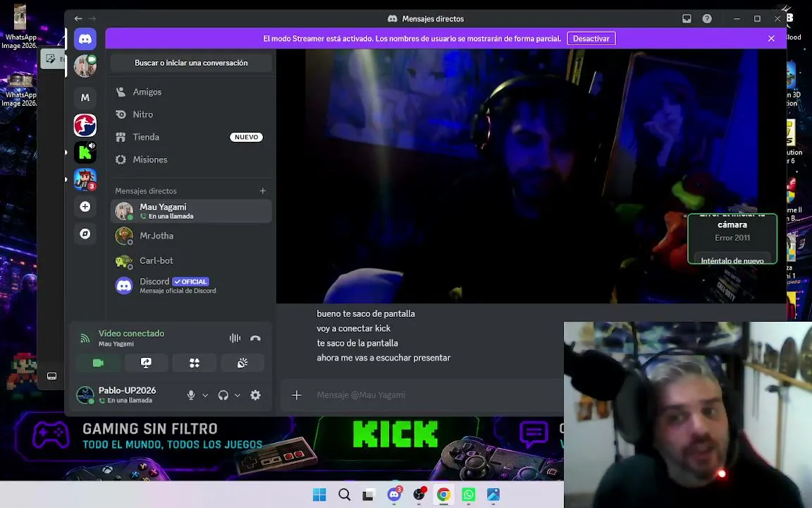Open the Minecraft character server icon
812x508 pixels.
[85, 179]
